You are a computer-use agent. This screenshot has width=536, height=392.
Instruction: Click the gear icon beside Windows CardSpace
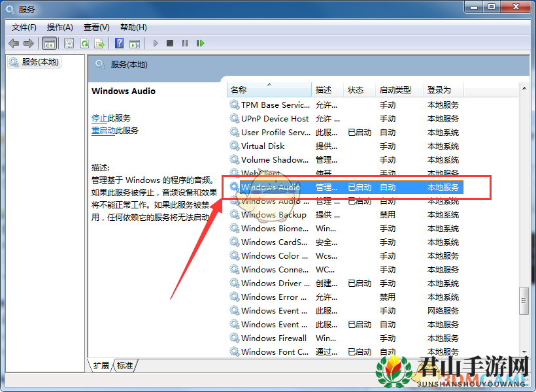[234, 242]
